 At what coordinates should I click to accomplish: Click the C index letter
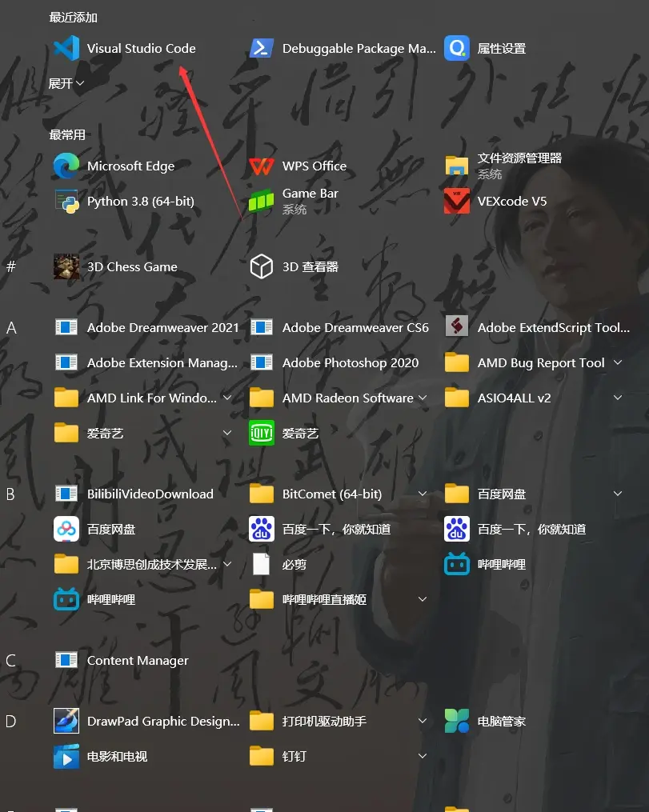coord(10,660)
